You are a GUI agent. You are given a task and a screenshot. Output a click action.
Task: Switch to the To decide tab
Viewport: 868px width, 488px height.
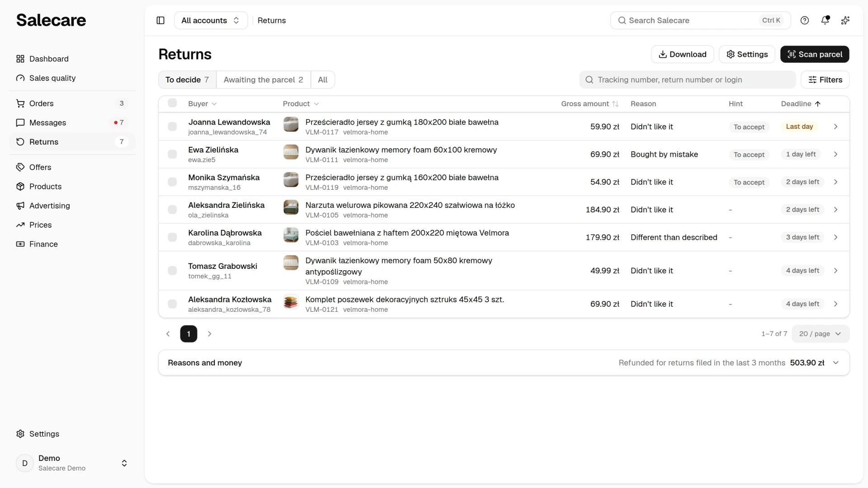tap(187, 80)
